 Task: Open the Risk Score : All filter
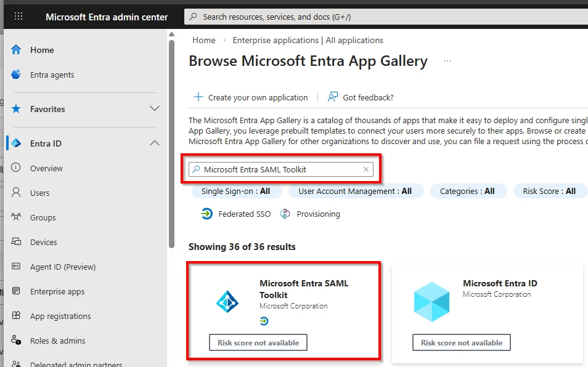pyautogui.click(x=549, y=191)
